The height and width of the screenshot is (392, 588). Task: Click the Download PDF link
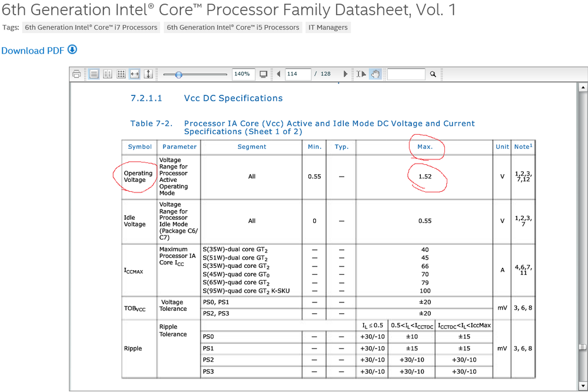pyautogui.click(x=33, y=50)
